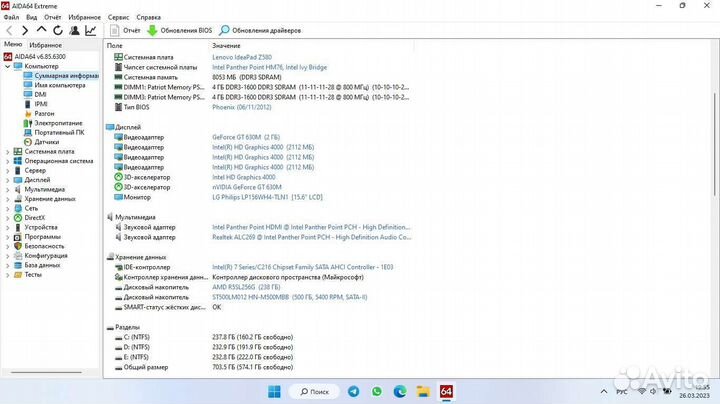Open the Realtek ALC269 audio adapter link

312,237
